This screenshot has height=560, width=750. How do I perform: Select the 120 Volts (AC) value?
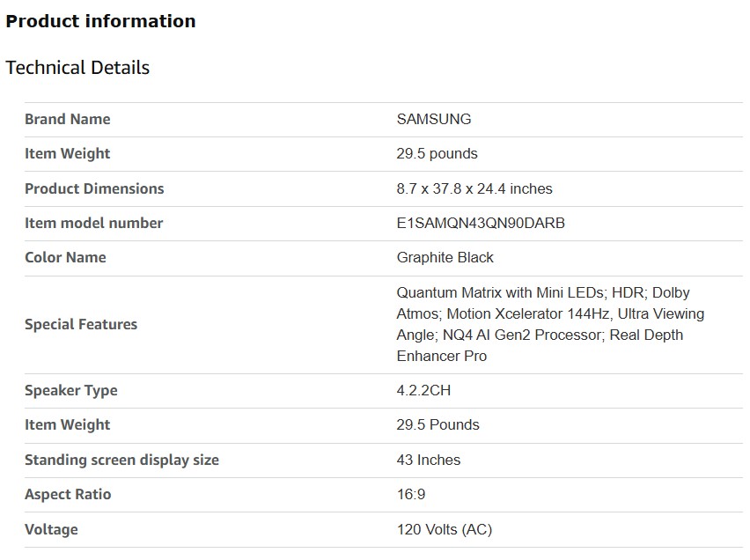[x=445, y=529]
